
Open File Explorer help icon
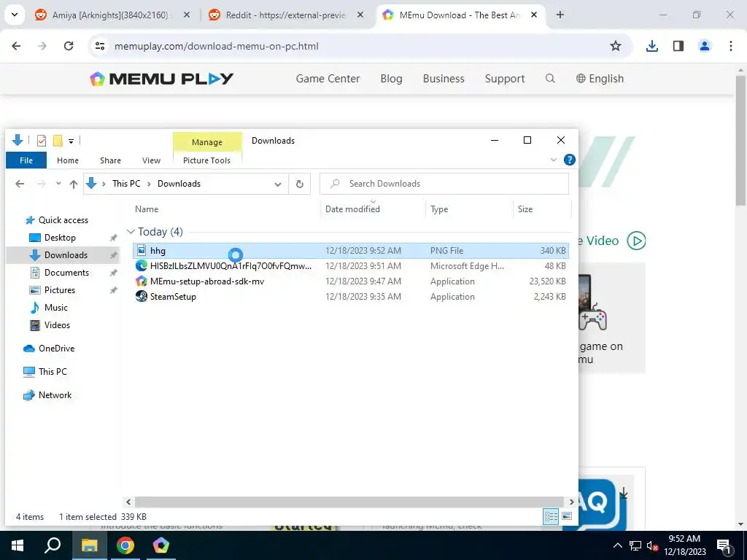tap(569, 160)
